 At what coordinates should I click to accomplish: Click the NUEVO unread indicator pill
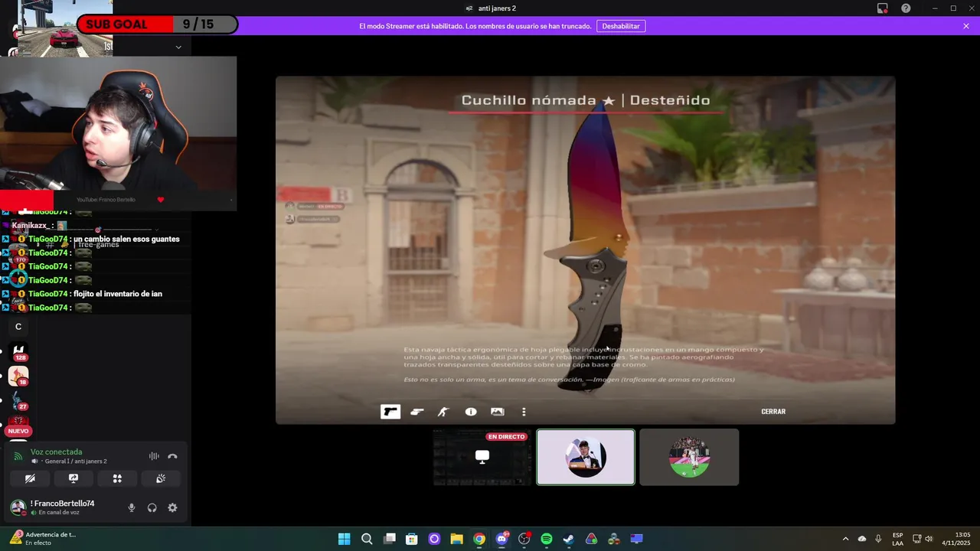(18, 431)
